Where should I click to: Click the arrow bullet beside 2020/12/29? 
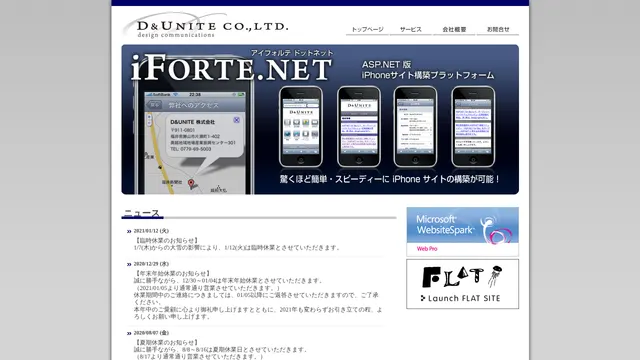(129, 264)
